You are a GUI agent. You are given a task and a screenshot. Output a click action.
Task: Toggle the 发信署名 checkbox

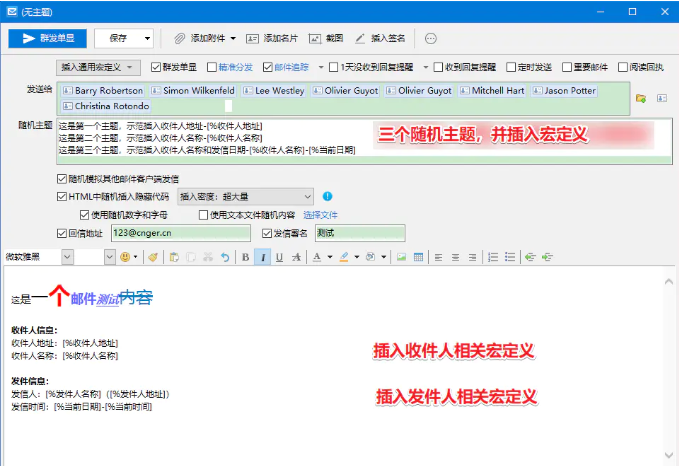(x=267, y=233)
